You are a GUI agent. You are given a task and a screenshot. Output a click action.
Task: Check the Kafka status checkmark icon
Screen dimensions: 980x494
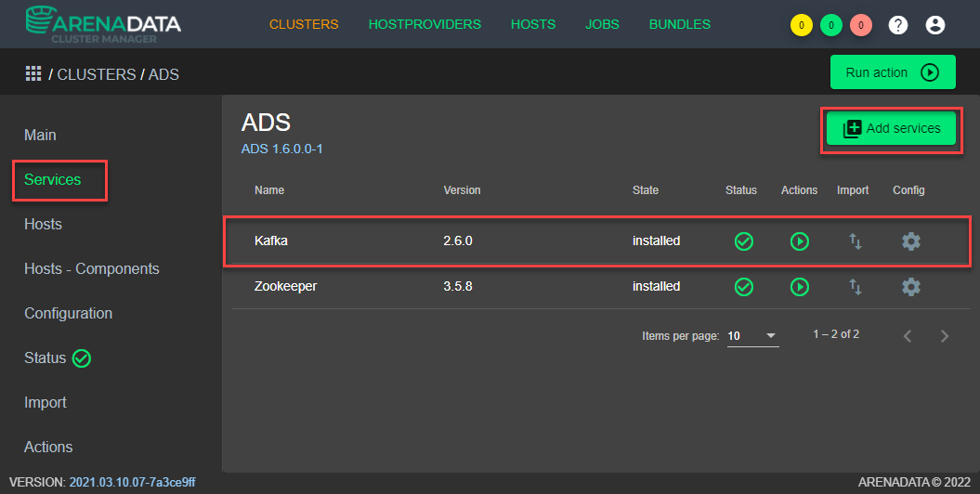(x=743, y=241)
